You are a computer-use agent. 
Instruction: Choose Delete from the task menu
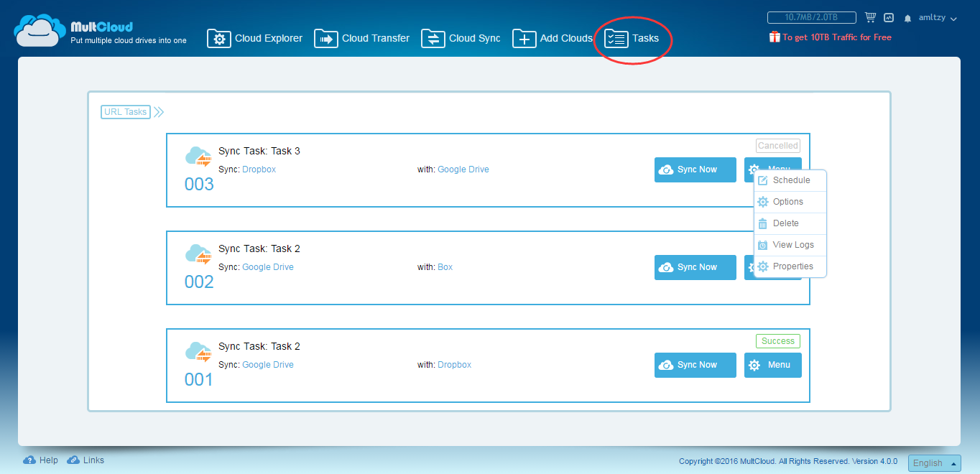click(790, 223)
